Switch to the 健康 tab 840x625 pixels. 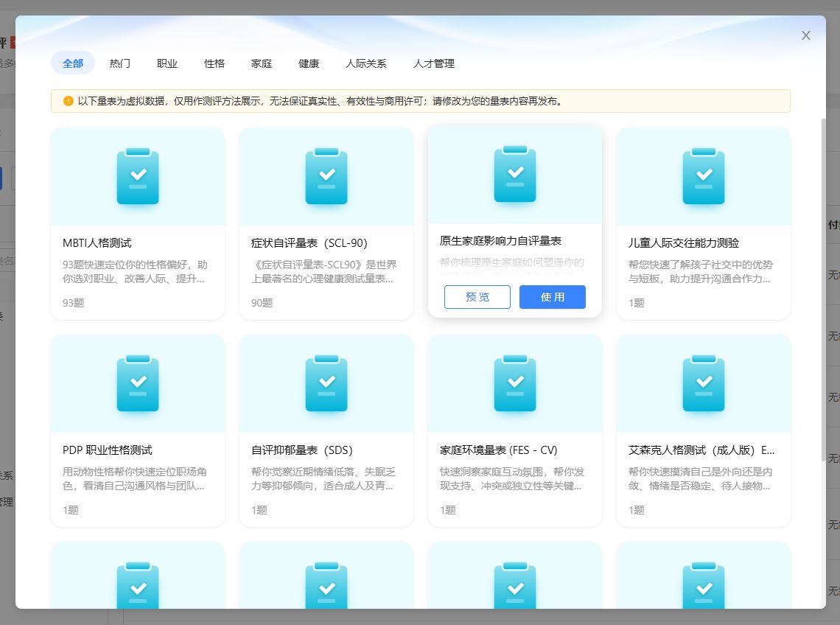pos(309,63)
